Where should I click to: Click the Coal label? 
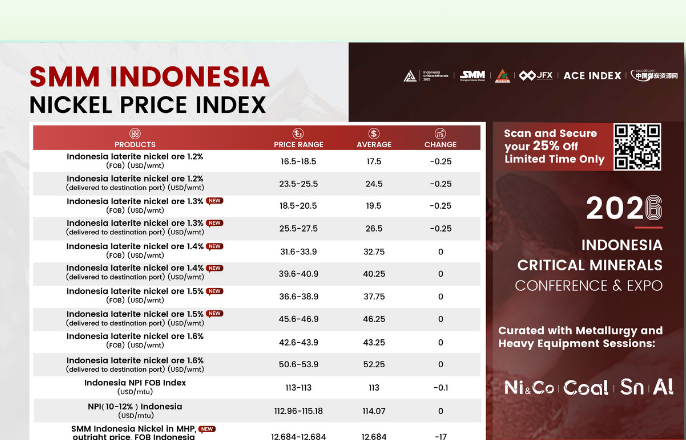pyautogui.click(x=586, y=388)
